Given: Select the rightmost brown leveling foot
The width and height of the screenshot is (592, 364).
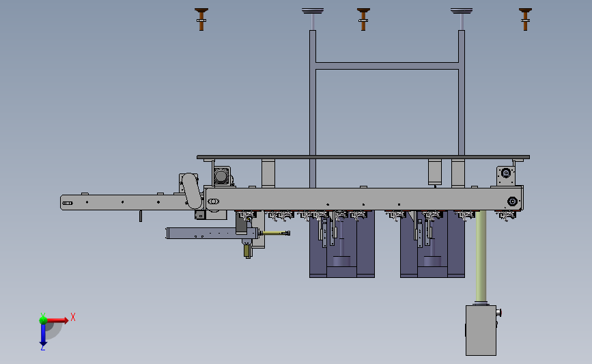Looking at the screenshot, I should pos(525,19).
